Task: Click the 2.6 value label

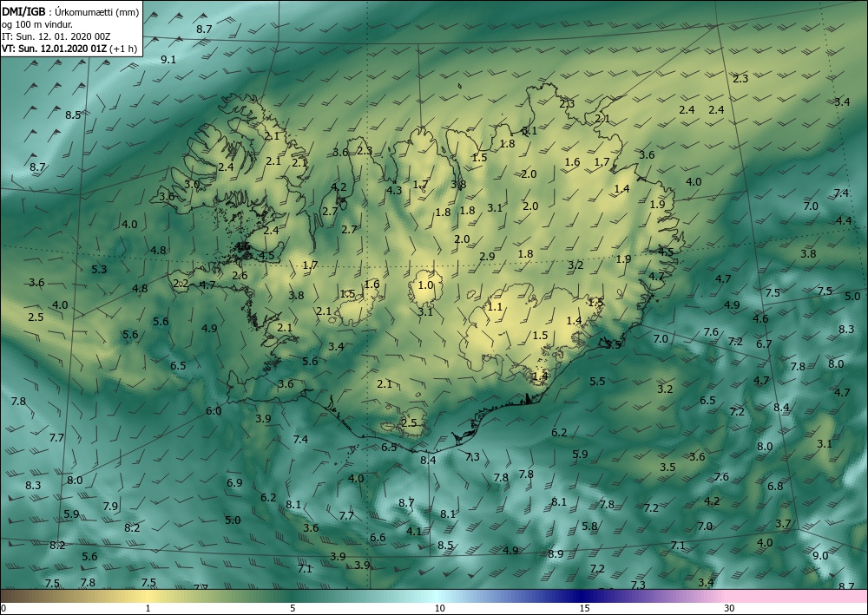Action: pyautogui.click(x=240, y=276)
